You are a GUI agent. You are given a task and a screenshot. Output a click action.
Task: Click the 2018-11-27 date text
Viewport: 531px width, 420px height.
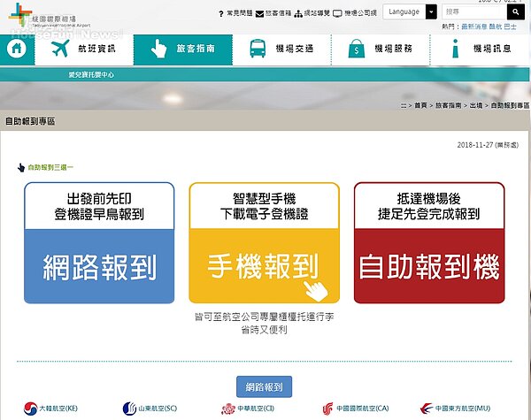pyautogui.click(x=474, y=145)
